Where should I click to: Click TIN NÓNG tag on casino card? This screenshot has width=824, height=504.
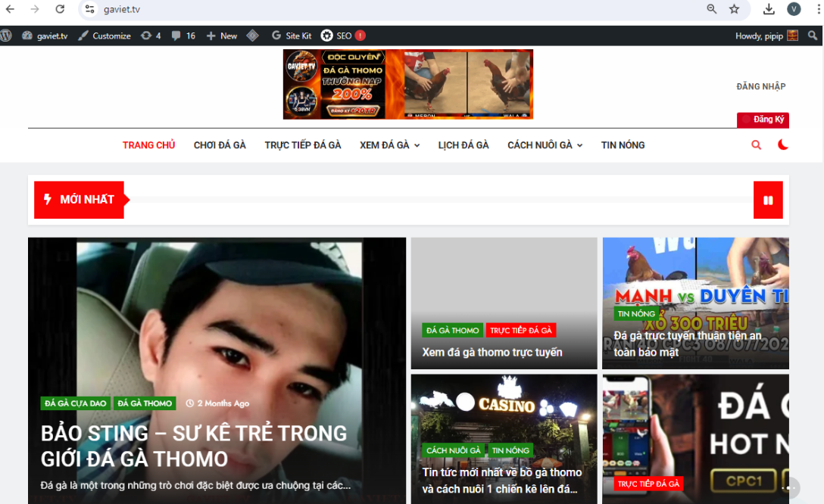(x=510, y=450)
